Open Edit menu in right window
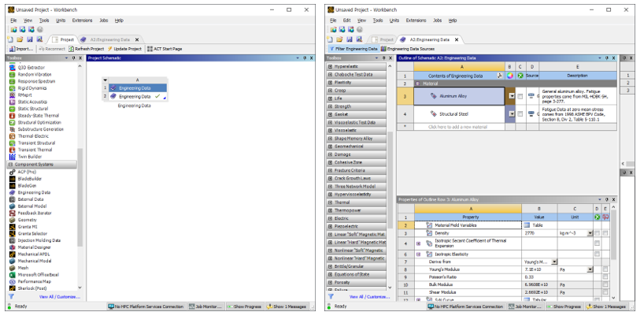The image size is (644, 312). 346,20
